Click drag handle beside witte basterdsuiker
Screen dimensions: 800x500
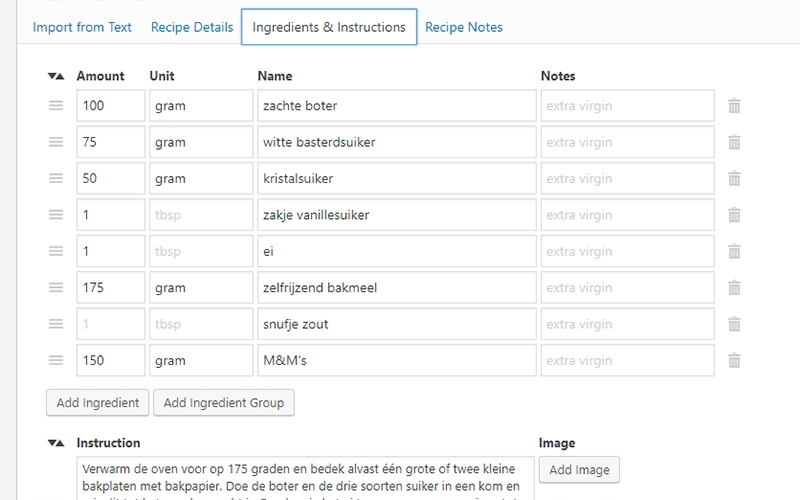pos(56,142)
